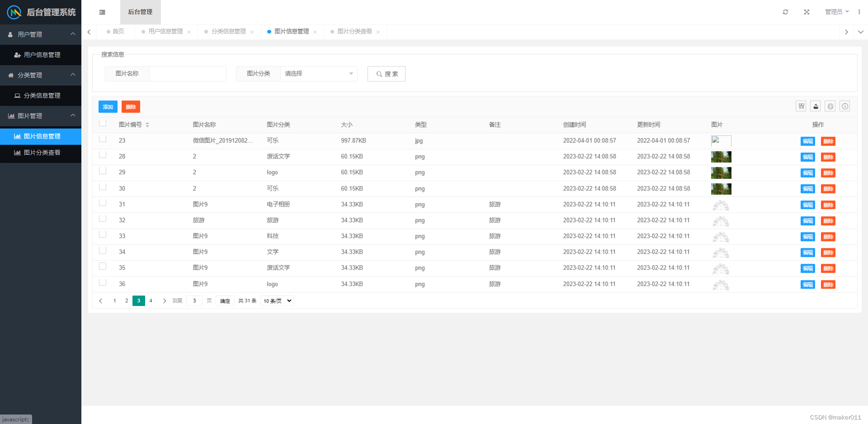Open 用户信息管理 in the sidebar
This screenshot has width=868, height=424.
41,55
